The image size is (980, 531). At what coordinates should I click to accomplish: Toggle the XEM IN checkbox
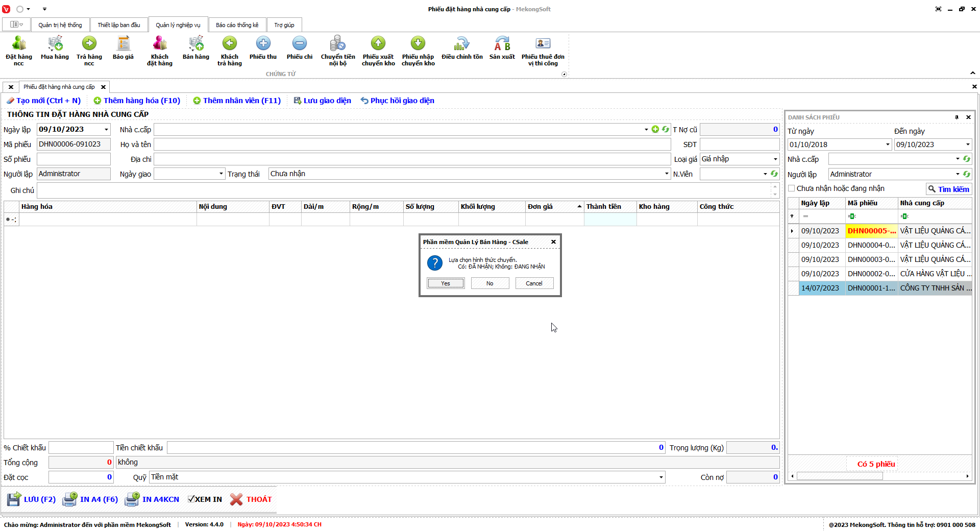(x=191, y=499)
